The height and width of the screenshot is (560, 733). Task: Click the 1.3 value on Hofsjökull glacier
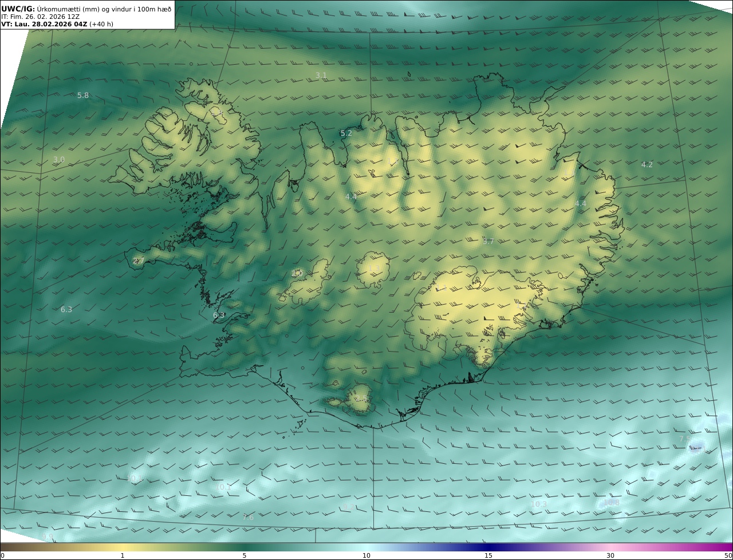pyautogui.click(x=374, y=268)
